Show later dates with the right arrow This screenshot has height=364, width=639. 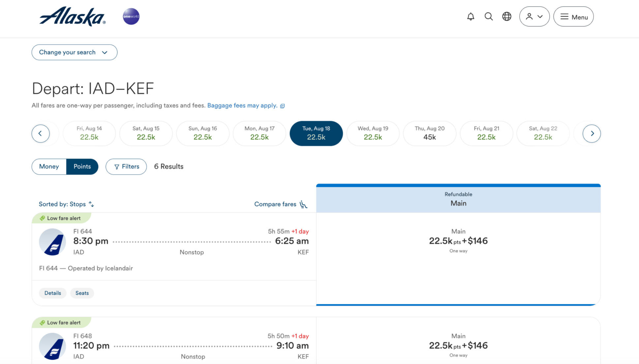[x=592, y=134]
